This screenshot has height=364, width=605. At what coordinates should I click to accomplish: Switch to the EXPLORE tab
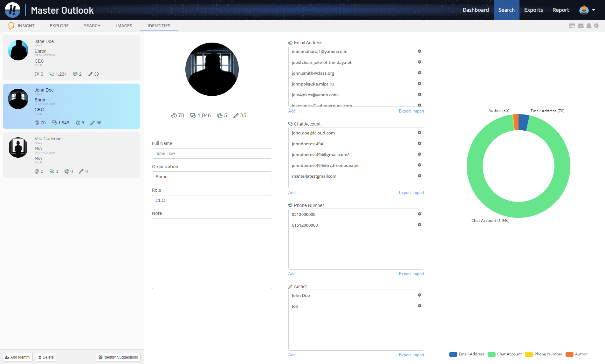59,26
